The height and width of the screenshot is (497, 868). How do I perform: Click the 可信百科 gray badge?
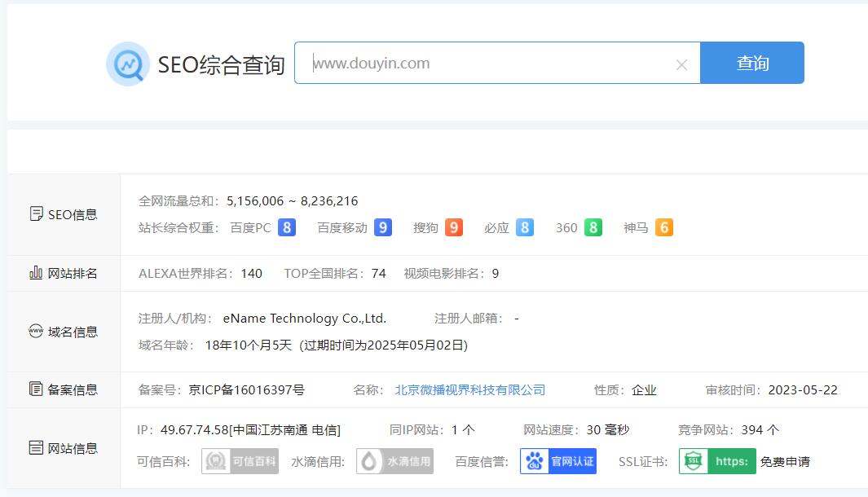coord(240,461)
